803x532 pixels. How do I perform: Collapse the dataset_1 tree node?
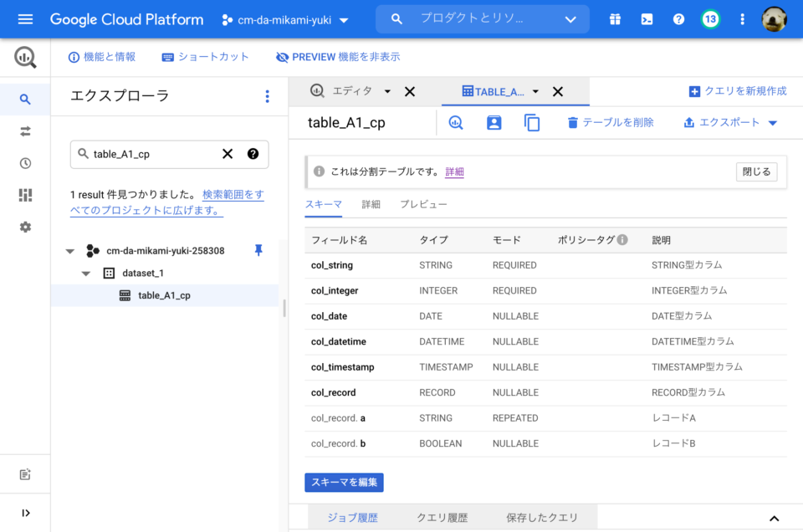click(x=87, y=273)
